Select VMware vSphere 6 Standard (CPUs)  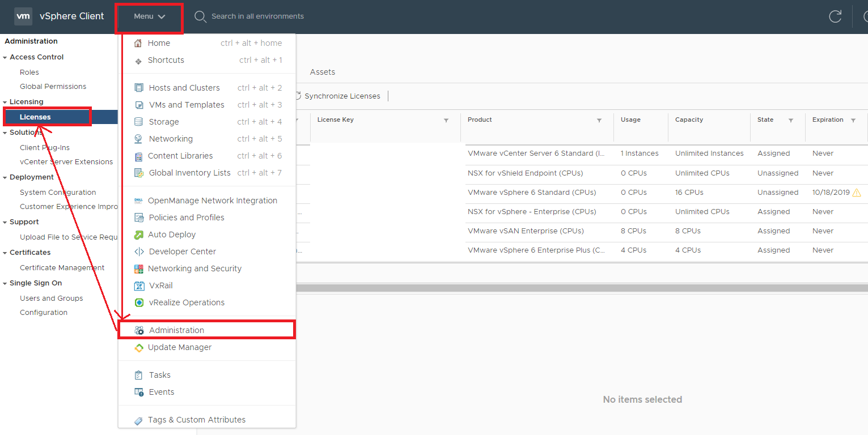(x=532, y=193)
